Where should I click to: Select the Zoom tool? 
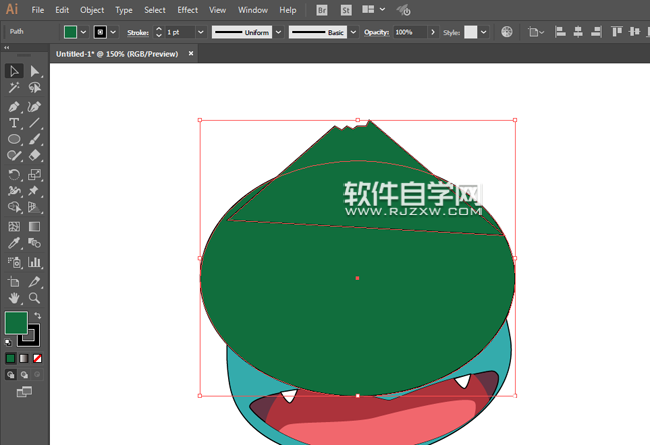34,298
